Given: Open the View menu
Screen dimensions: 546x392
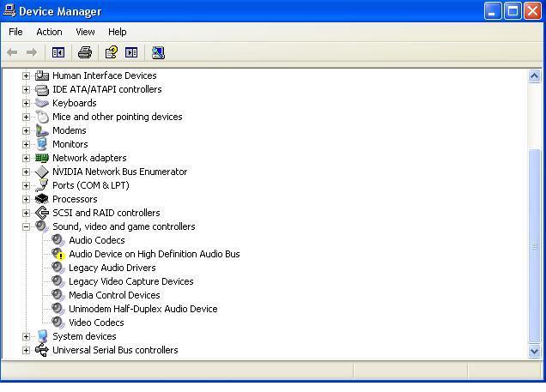Looking at the screenshot, I should (85, 32).
